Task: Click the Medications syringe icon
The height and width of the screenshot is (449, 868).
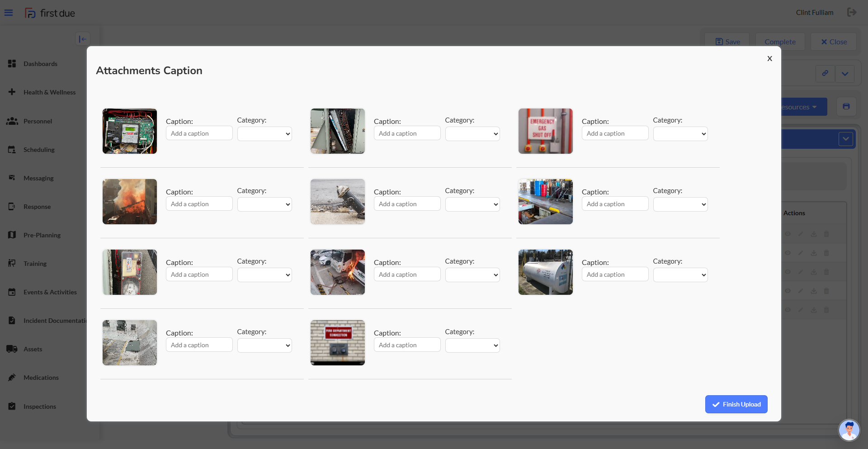Action: (x=12, y=378)
